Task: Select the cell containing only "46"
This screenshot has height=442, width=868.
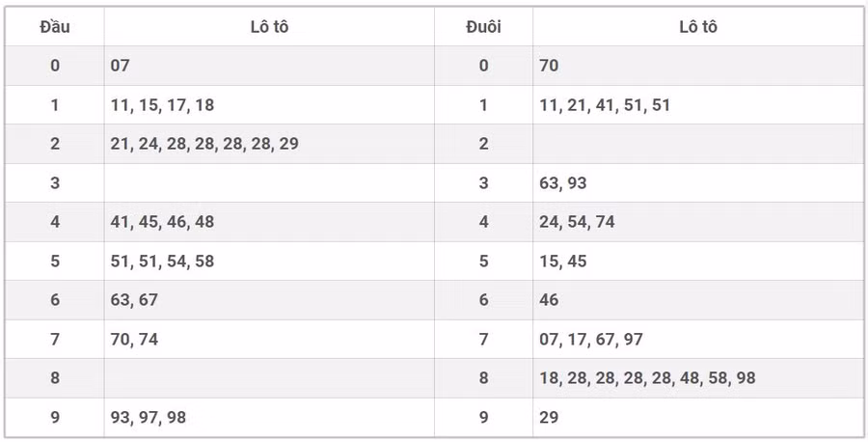Action: [x=550, y=300]
